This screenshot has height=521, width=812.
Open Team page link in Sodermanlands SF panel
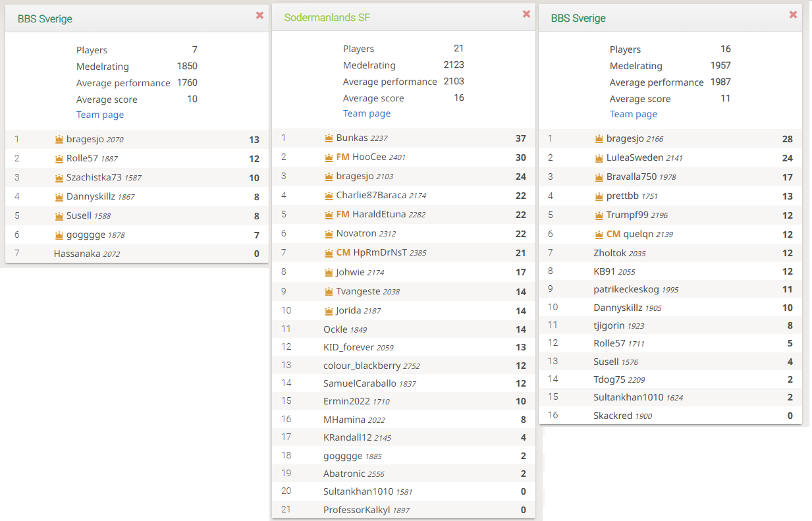(367, 113)
